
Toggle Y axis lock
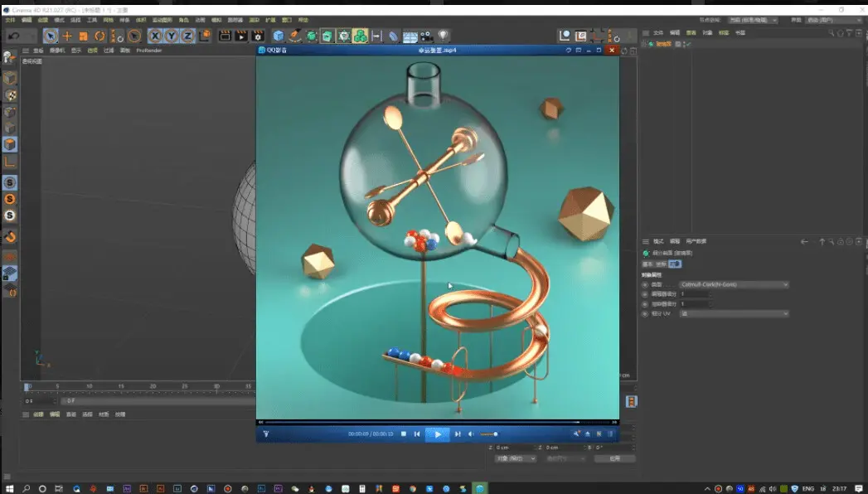(x=172, y=36)
